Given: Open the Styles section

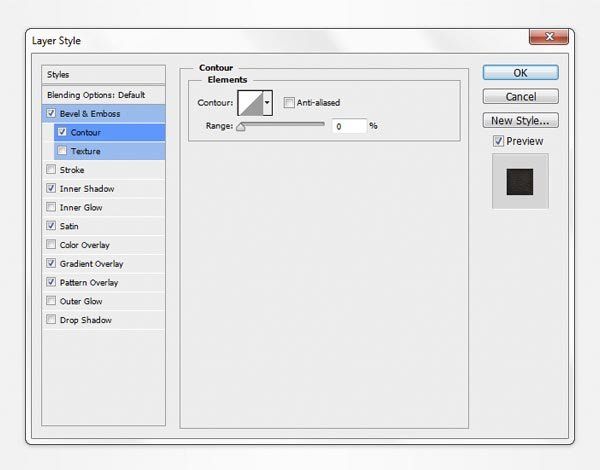Looking at the screenshot, I should click(x=103, y=75).
